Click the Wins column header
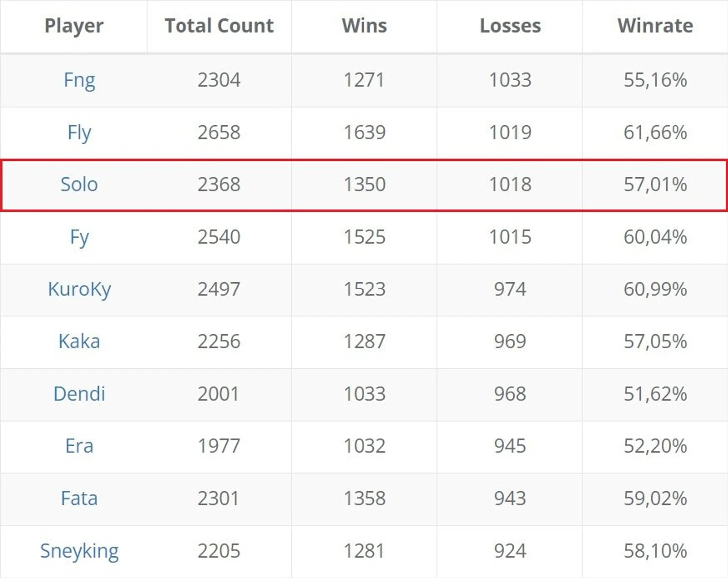Viewport: 728px width, 578px height. (364, 26)
